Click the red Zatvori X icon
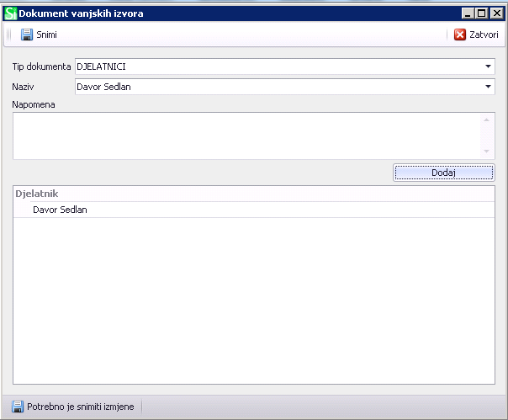Image resolution: width=508 pixels, height=420 pixels. click(460, 35)
